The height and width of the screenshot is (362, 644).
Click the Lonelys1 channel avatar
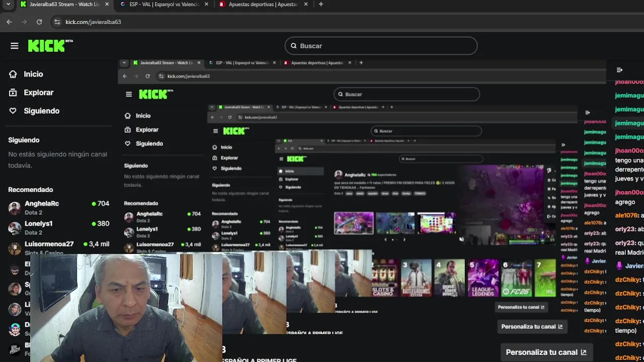[x=15, y=228]
